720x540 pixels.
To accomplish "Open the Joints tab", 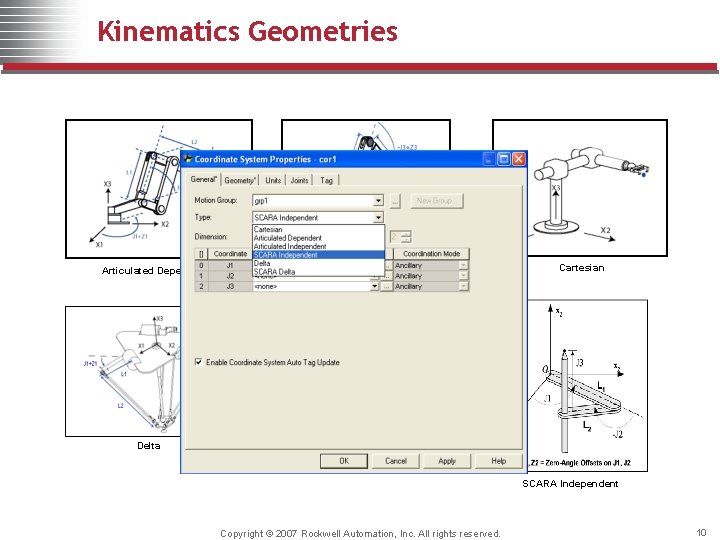I will point(299,180).
